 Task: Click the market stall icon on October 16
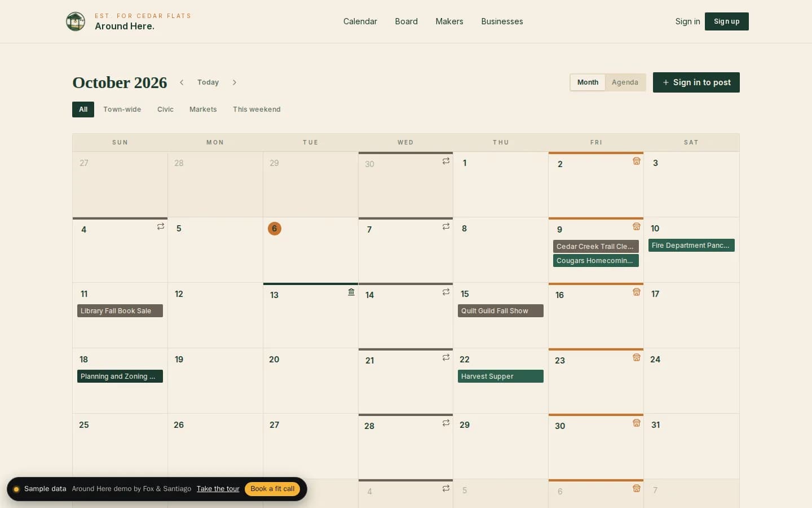pos(637,292)
